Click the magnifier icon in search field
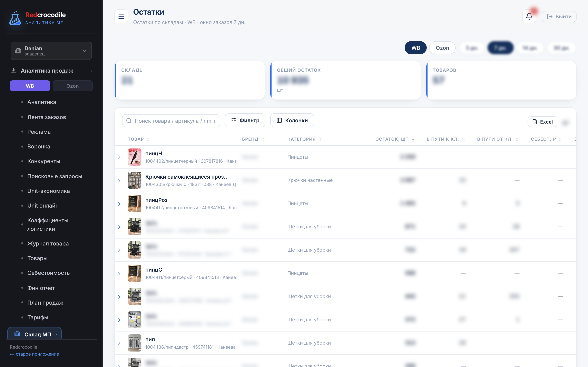Viewport: 588px width, 367px height. 129,121
